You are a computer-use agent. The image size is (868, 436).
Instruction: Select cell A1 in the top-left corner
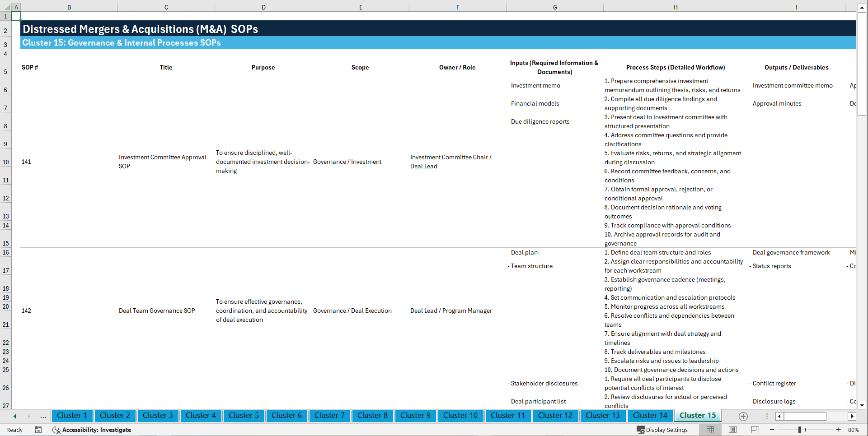click(x=16, y=16)
